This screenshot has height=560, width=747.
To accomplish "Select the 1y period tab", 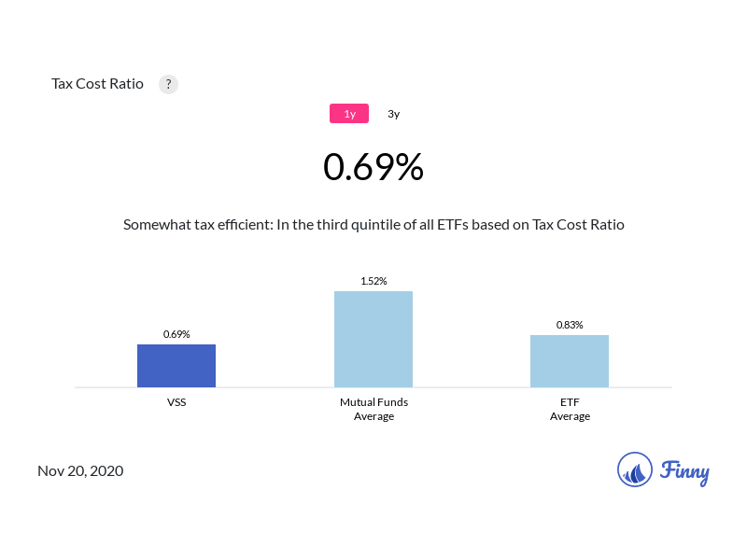I will pyautogui.click(x=349, y=114).
